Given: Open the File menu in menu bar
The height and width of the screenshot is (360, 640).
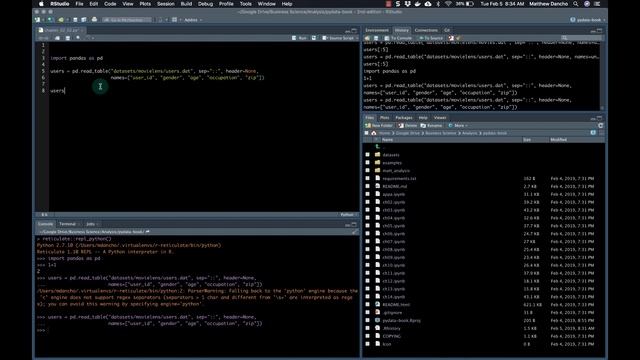Looking at the screenshot, I should (79, 4).
